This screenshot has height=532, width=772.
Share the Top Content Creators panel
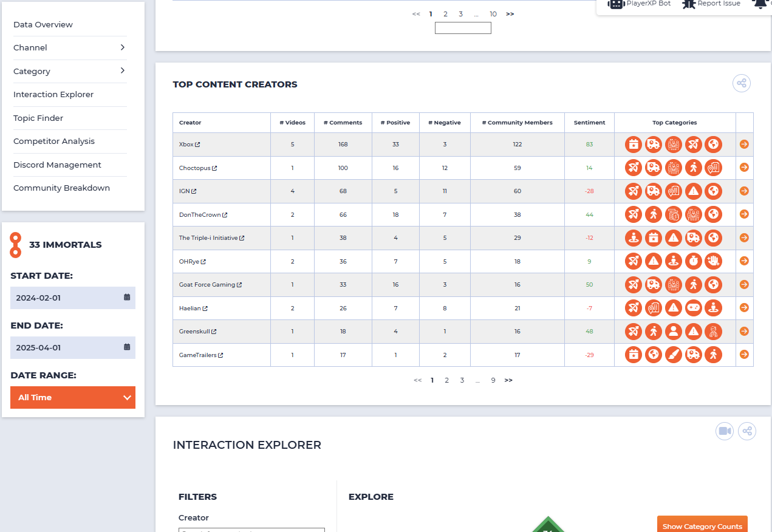coord(742,83)
